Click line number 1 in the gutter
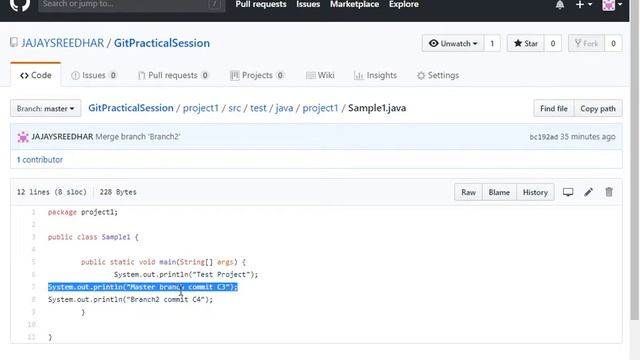The width and height of the screenshot is (640, 360). [x=33, y=212]
